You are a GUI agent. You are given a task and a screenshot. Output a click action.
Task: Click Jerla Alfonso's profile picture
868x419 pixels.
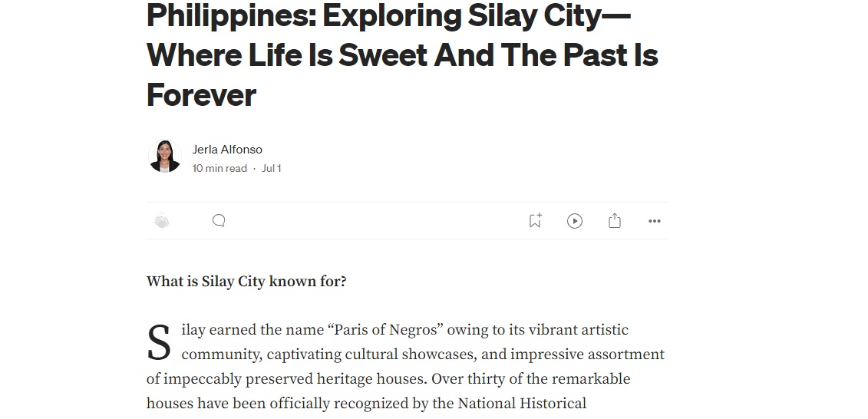tap(164, 157)
